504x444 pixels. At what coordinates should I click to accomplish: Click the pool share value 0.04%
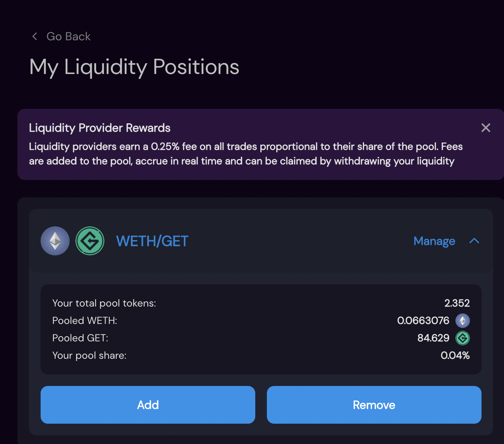[x=455, y=355]
